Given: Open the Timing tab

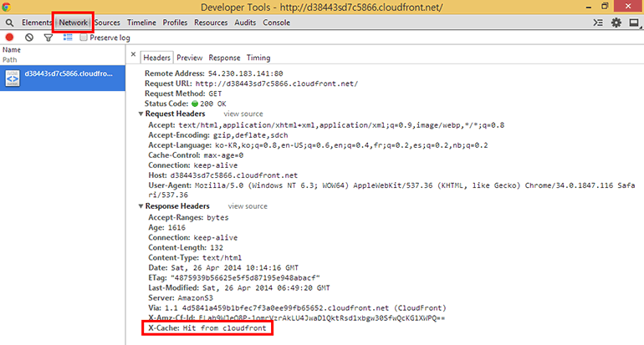Looking at the screenshot, I should (258, 58).
